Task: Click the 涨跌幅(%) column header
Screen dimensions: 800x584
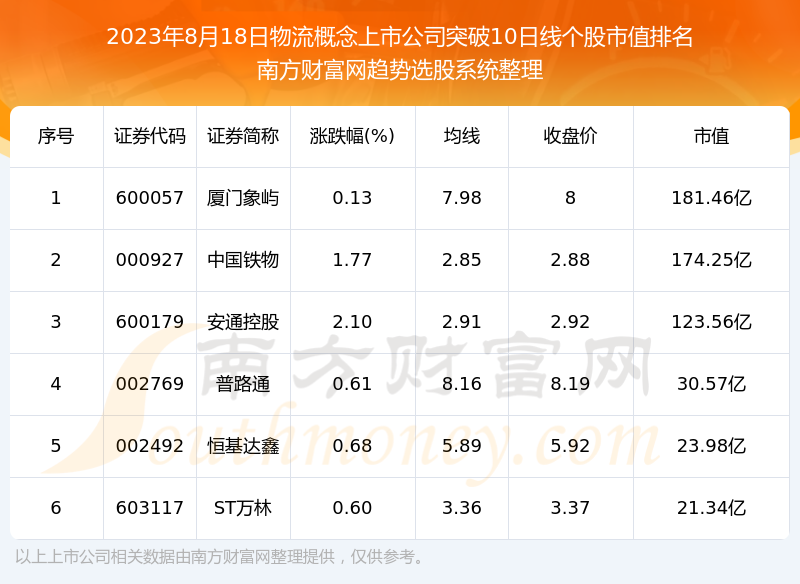Action: (x=352, y=136)
